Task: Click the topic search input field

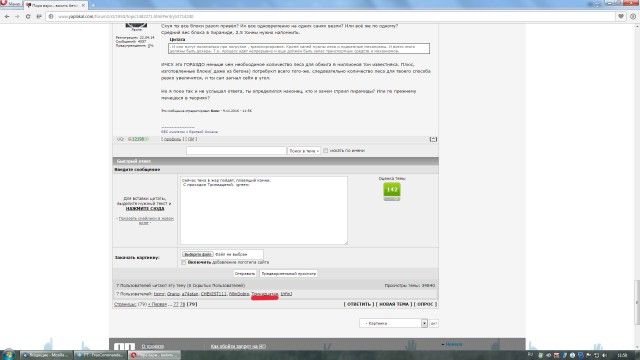Action: pyautogui.click(x=236, y=151)
